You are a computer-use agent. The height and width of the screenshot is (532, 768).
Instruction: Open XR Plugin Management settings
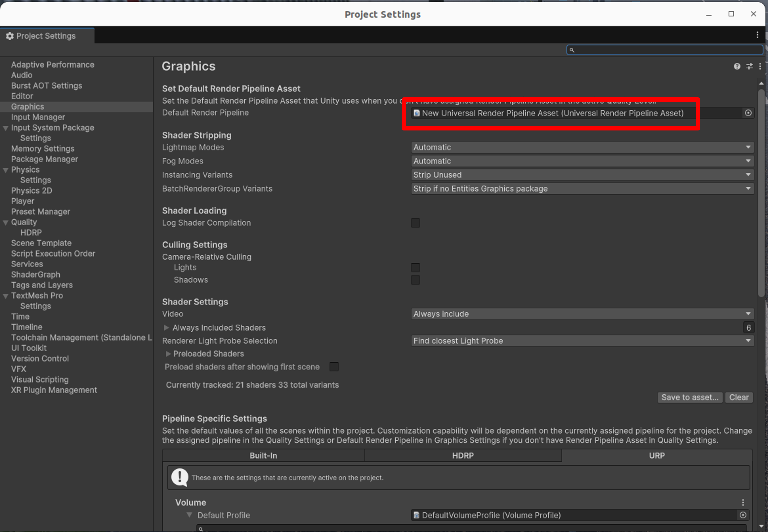point(54,390)
